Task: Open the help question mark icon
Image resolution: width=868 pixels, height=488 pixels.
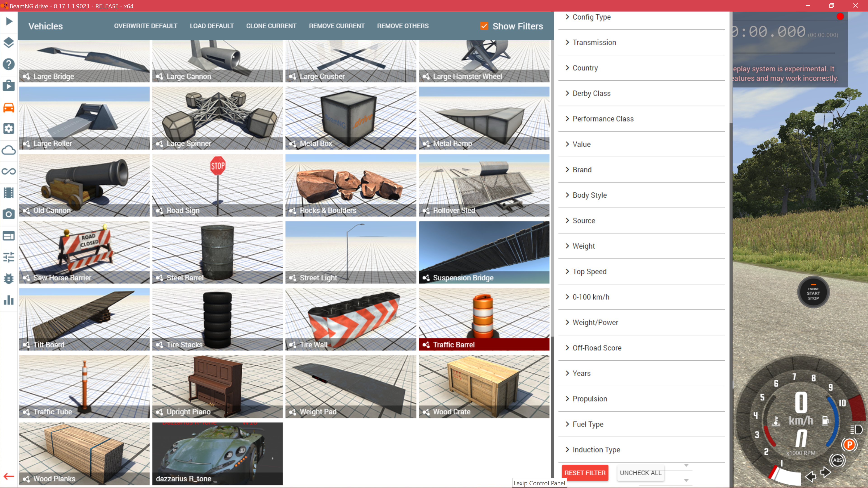Action: pyautogui.click(x=9, y=64)
